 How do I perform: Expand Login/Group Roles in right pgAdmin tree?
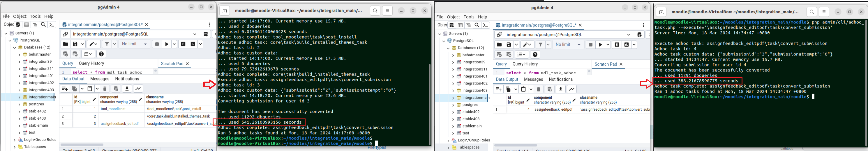tap(448, 140)
